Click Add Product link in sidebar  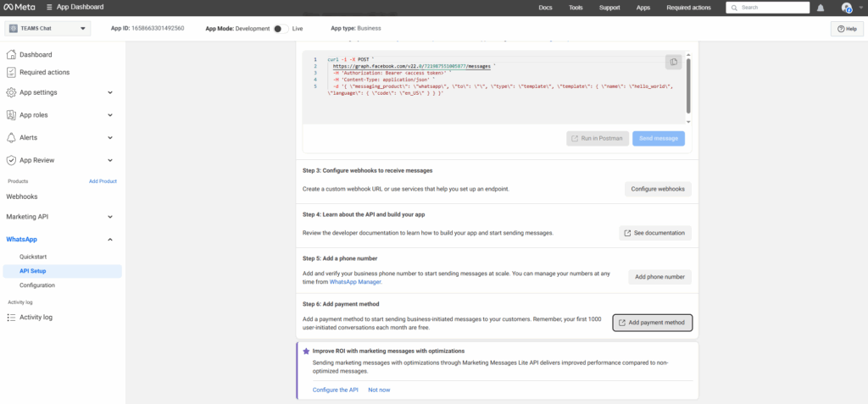[x=103, y=181]
